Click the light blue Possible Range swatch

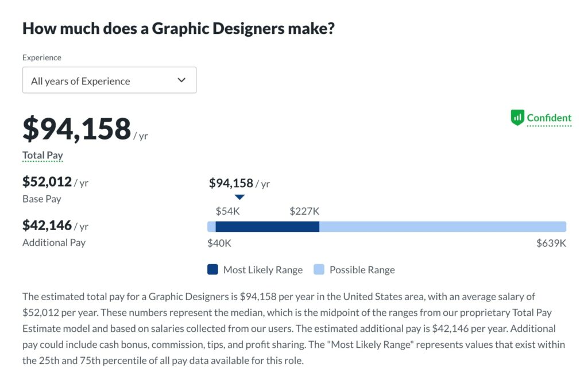point(319,269)
